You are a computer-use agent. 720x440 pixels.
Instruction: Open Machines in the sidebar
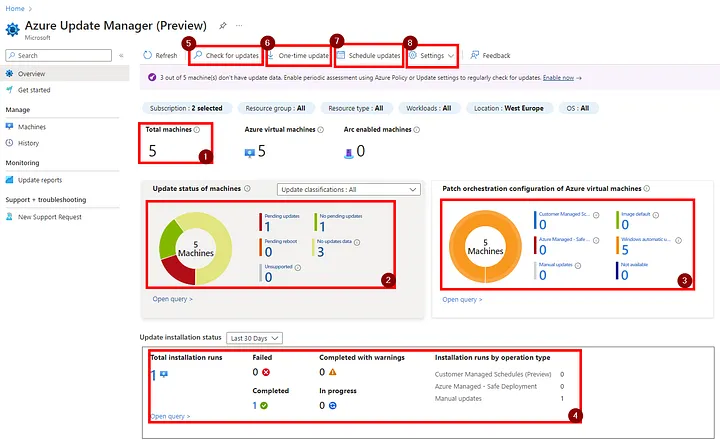pyautogui.click(x=31, y=127)
